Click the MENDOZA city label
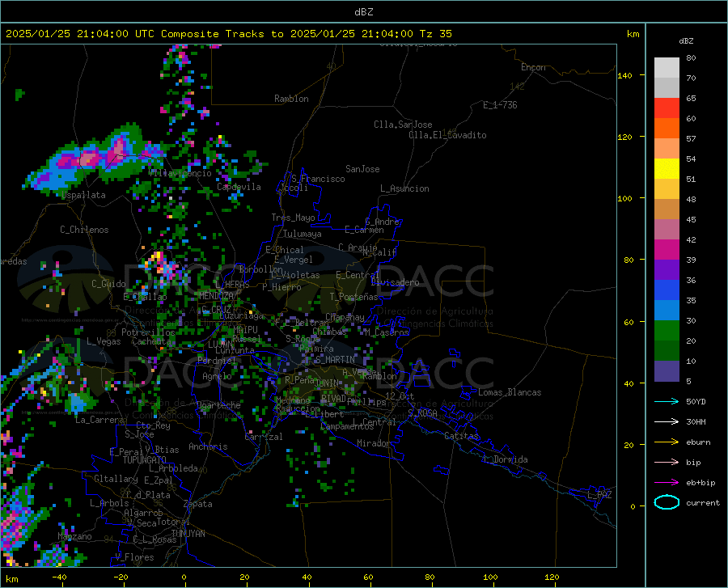The width and height of the screenshot is (728, 588). (x=216, y=295)
